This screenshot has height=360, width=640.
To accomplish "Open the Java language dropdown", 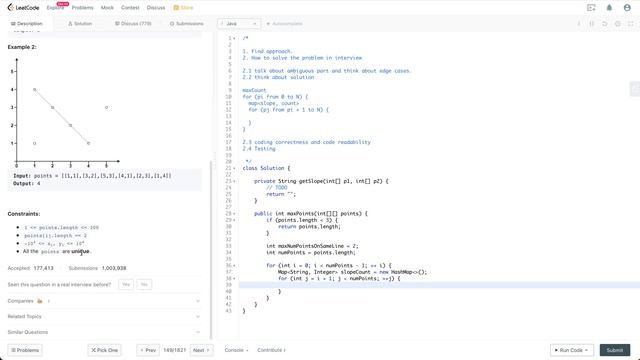I will click(x=239, y=24).
